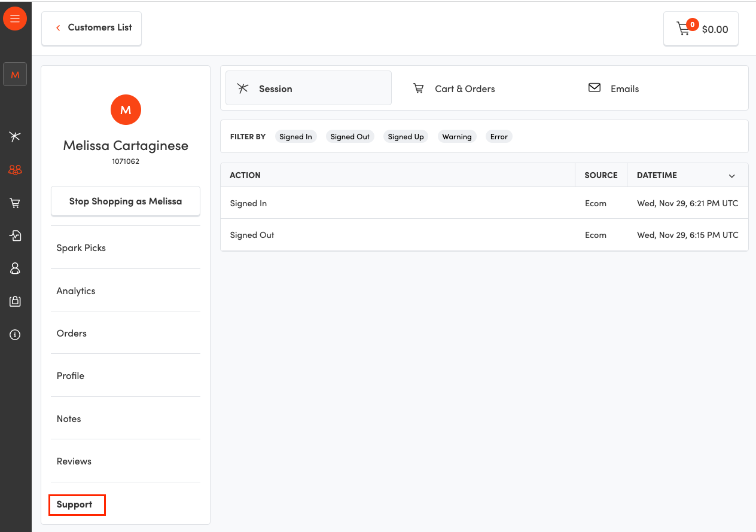Switch to the Emails tab
This screenshot has height=532, width=756.
[x=614, y=88]
